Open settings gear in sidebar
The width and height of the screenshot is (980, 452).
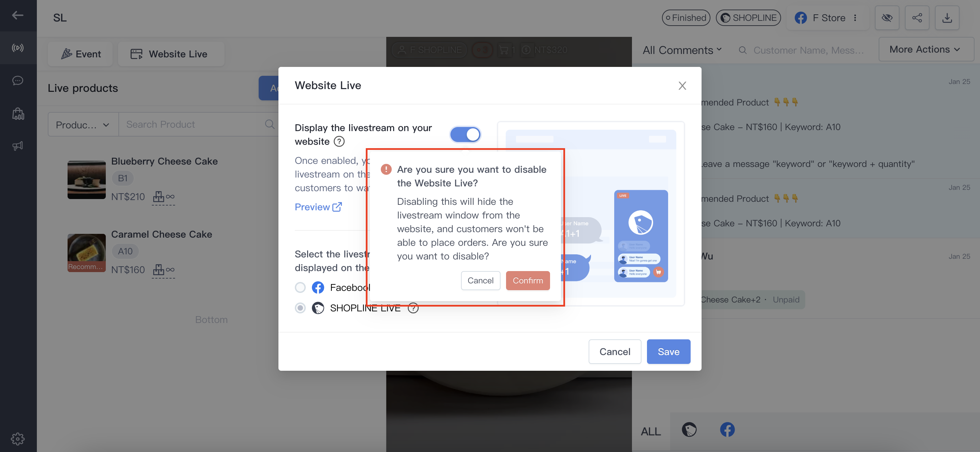17,439
